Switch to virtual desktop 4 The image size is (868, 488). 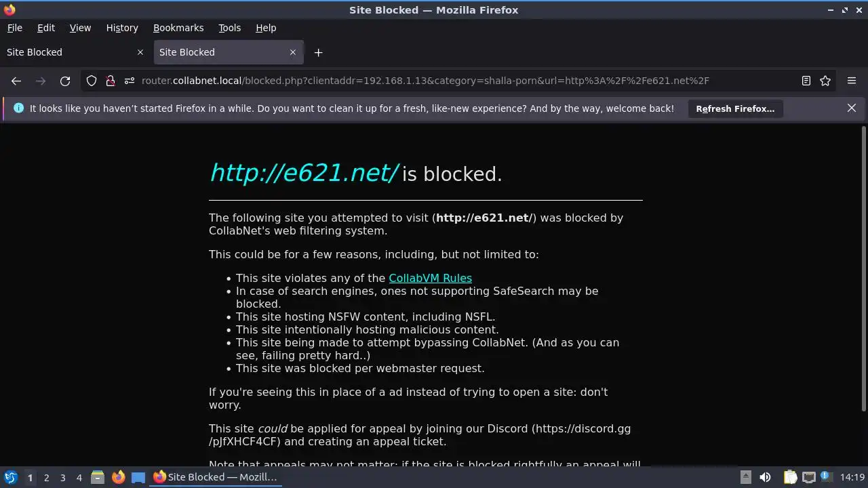click(x=79, y=477)
